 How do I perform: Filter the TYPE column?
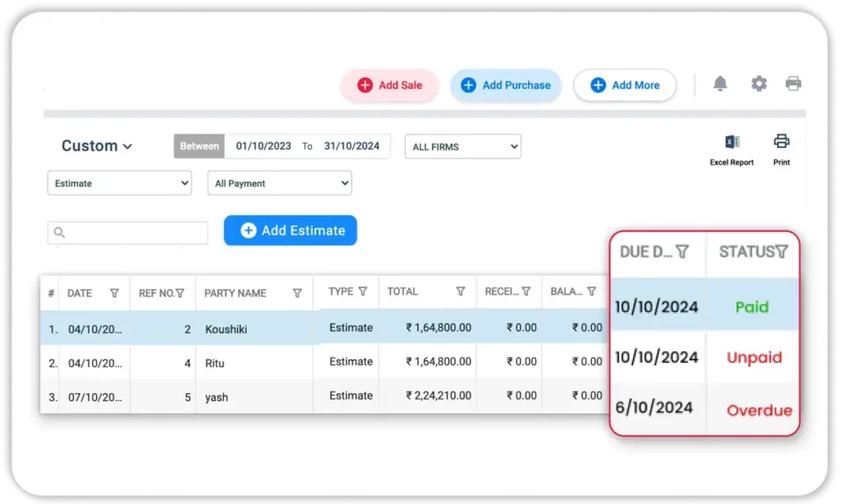(362, 291)
